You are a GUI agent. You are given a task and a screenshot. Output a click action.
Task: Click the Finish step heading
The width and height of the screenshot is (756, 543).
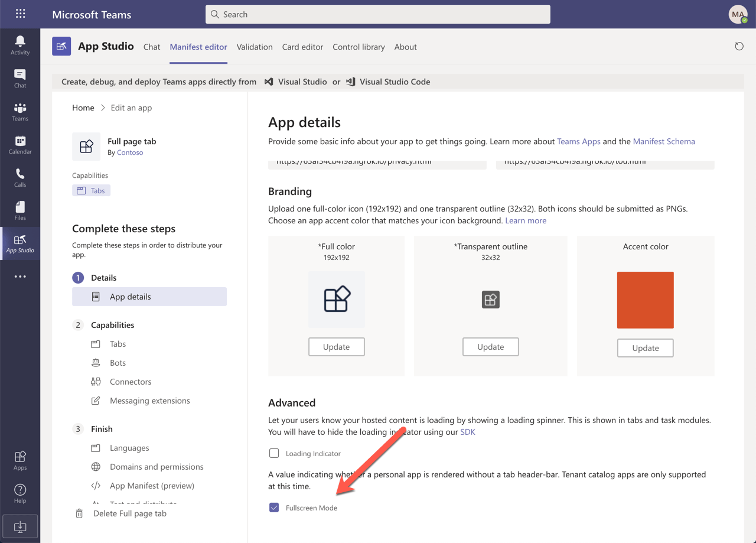[x=102, y=429]
